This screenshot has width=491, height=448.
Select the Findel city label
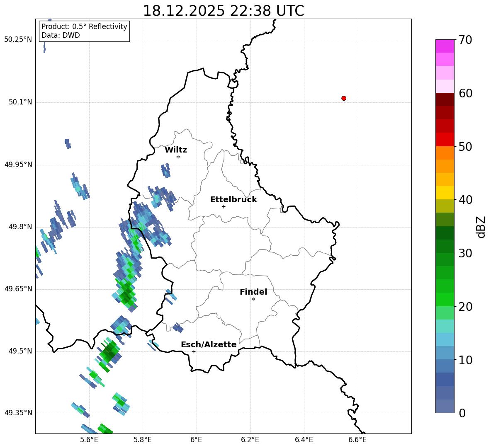click(253, 292)
